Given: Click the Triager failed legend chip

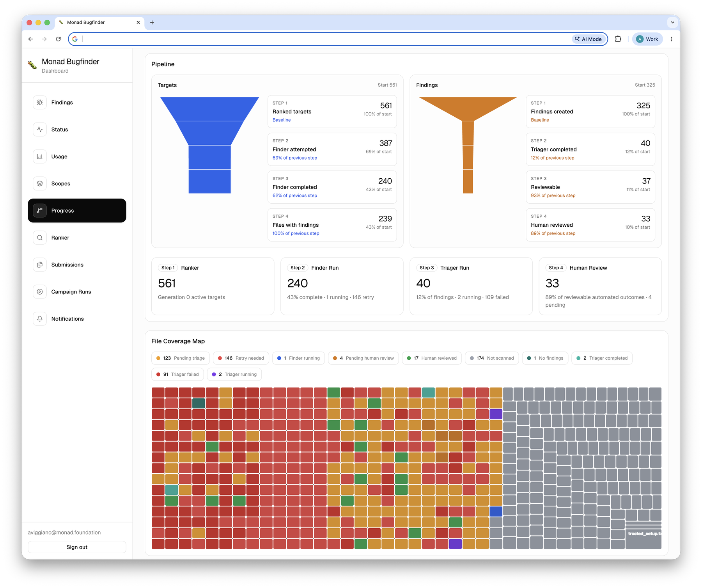Looking at the screenshot, I should coord(177,375).
